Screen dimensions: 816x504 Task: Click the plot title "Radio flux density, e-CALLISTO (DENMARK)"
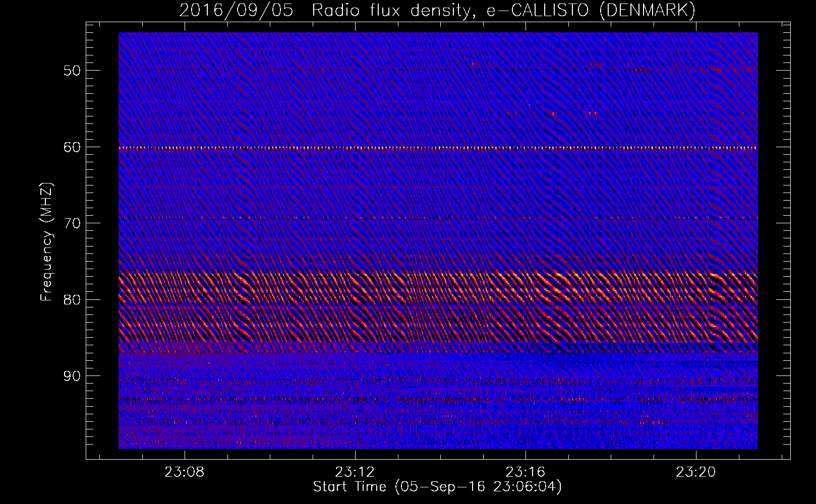(x=504, y=10)
